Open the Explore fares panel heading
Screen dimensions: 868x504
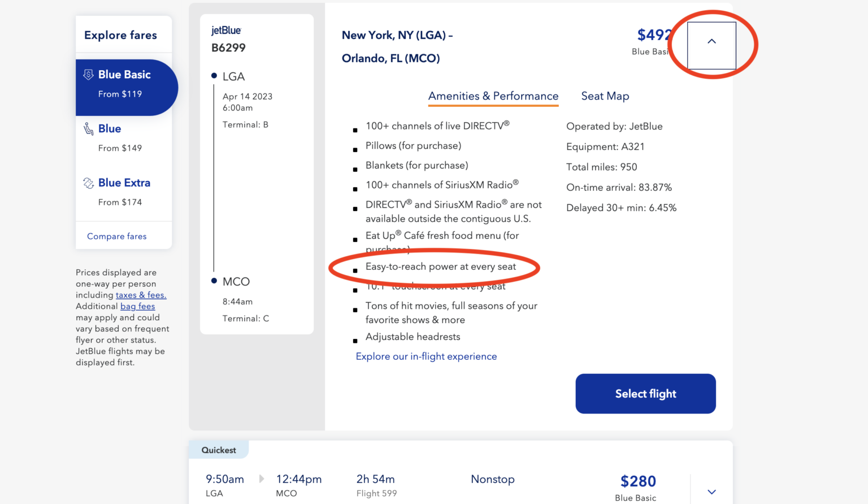(x=120, y=35)
